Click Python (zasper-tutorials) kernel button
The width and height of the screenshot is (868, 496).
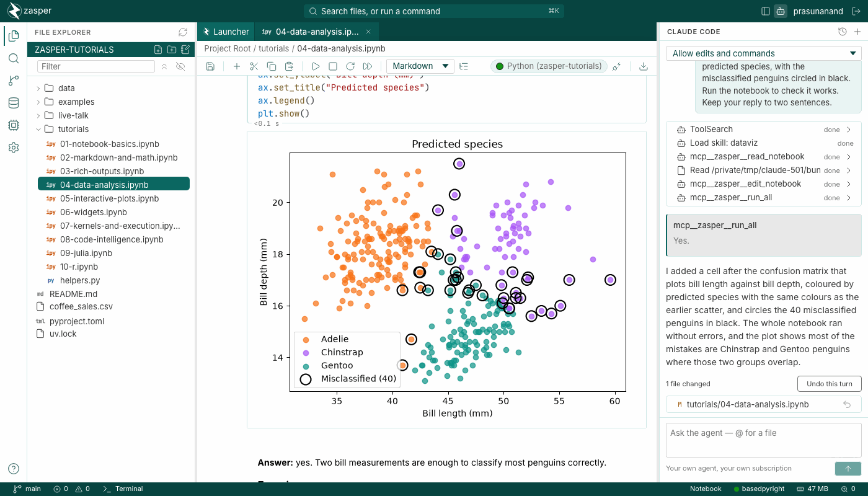(x=549, y=66)
